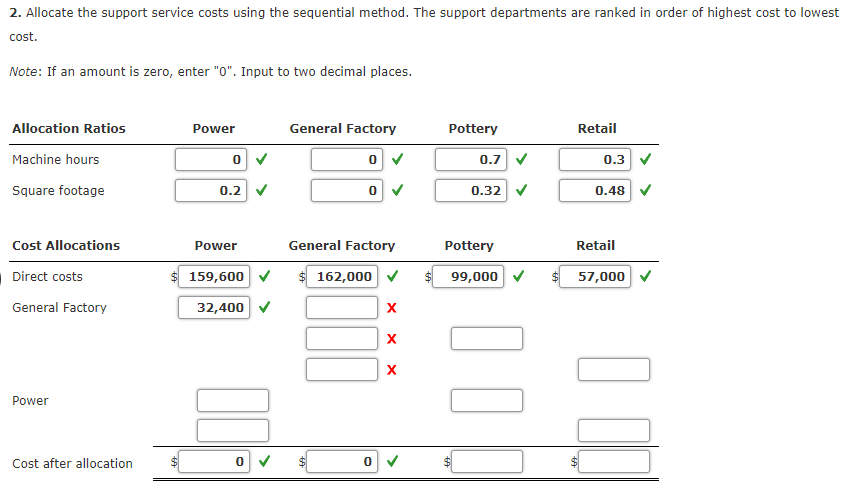Click the green checkmark beside Machine hours Power
The image size is (842, 492).
[262, 159]
